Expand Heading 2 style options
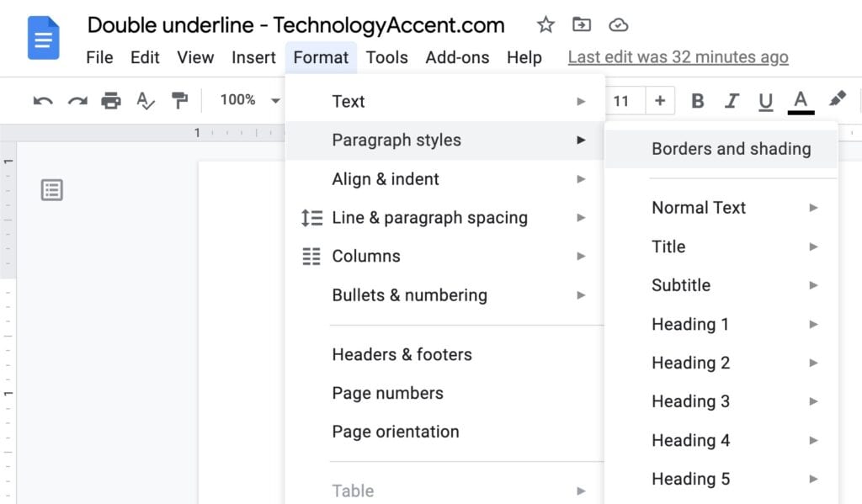 click(721, 363)
